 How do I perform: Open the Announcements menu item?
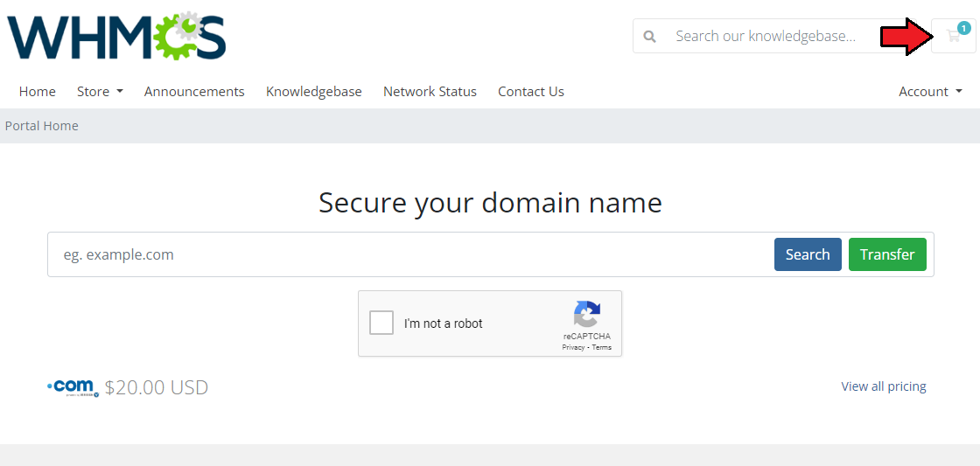[194, 91]
